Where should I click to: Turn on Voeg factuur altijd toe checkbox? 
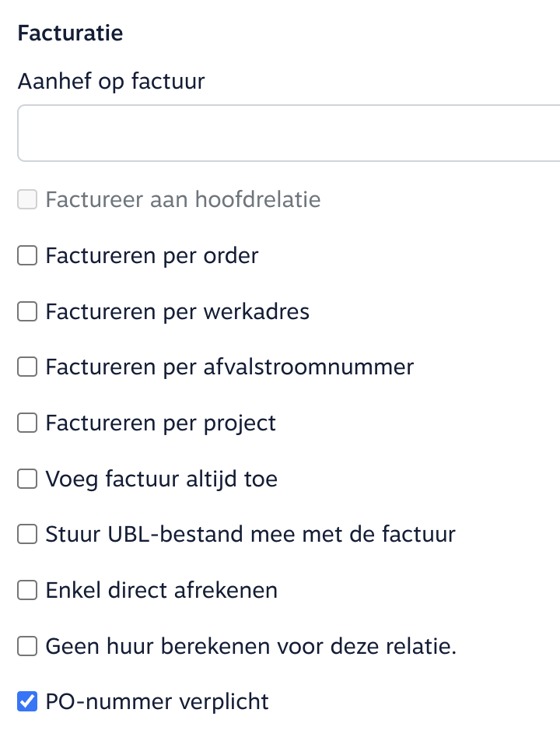coord(27,479)
